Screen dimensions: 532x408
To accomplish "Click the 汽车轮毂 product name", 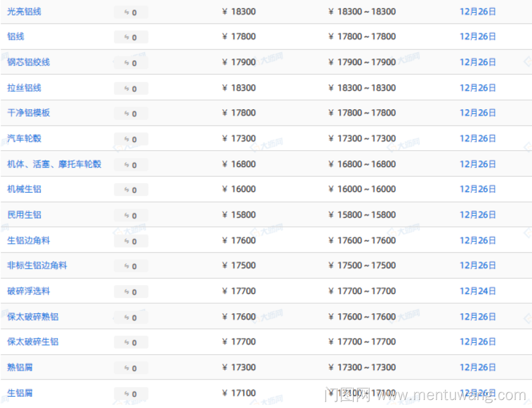I will [x=24, y=138].
